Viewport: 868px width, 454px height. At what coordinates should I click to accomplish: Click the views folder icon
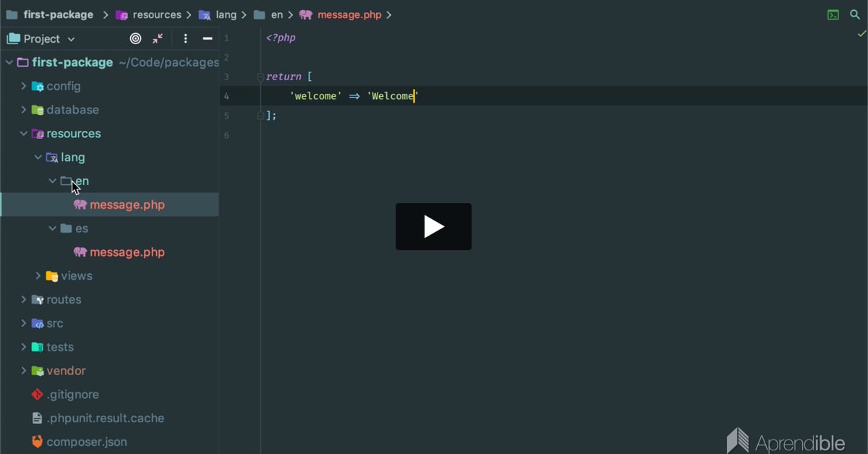(52, 275)
